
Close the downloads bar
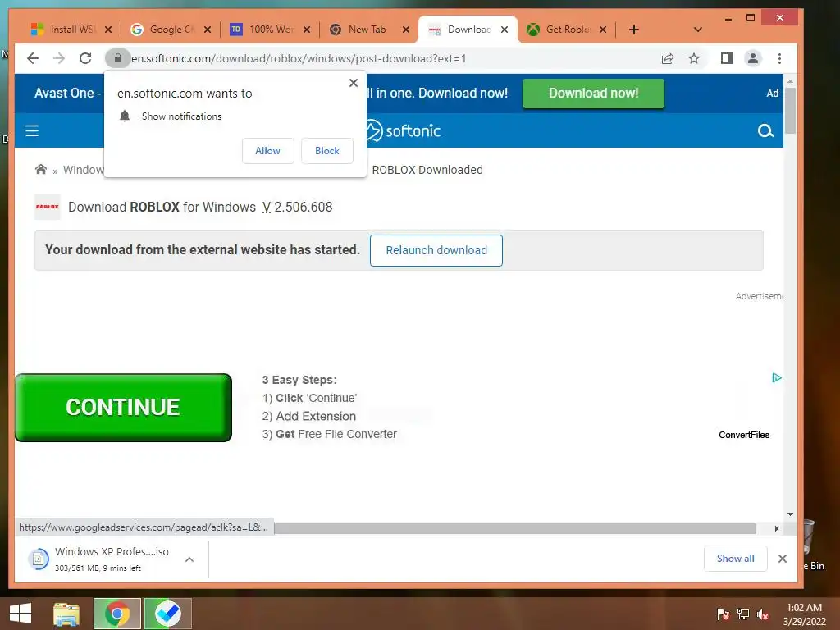tap(782, 559)
